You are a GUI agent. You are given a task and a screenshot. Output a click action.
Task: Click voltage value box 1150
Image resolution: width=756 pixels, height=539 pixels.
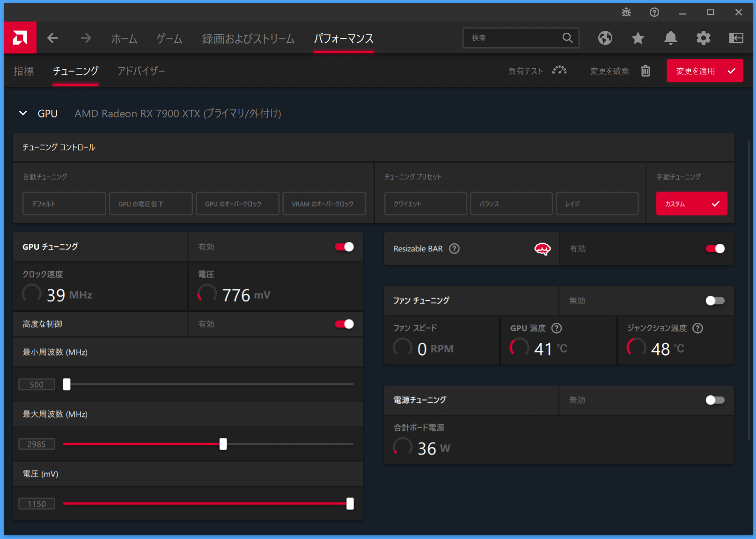(37, 504)
